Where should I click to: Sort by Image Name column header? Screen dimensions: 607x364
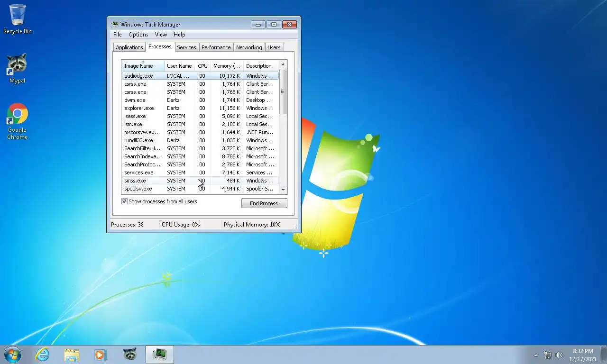[x=143, y=66]
